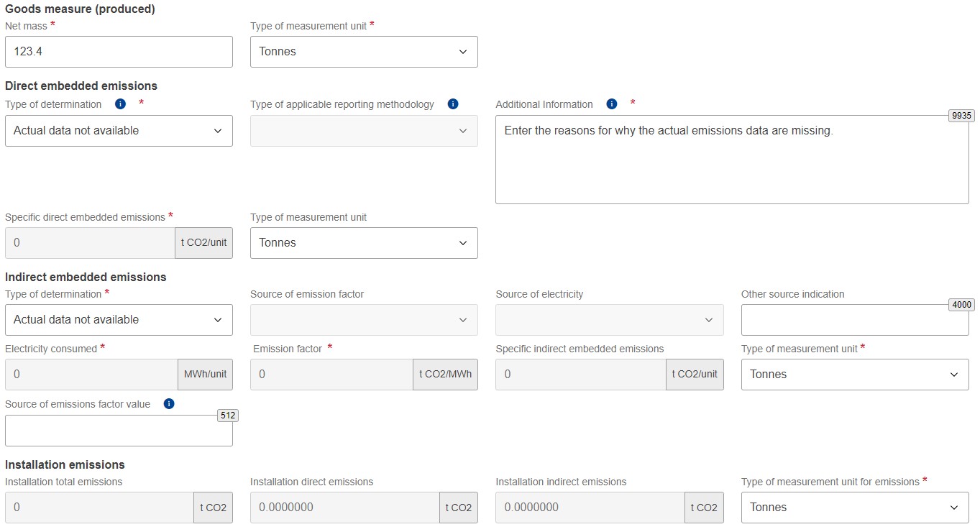The image size is (980, 532).
Task: Click the info icon beside Type of determination
Action: (120, 104)
